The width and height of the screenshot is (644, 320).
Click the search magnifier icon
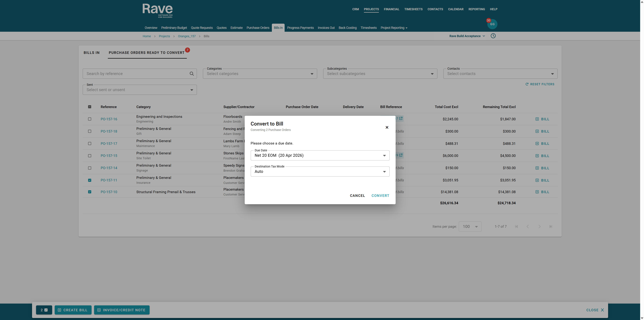coord(192,73)
